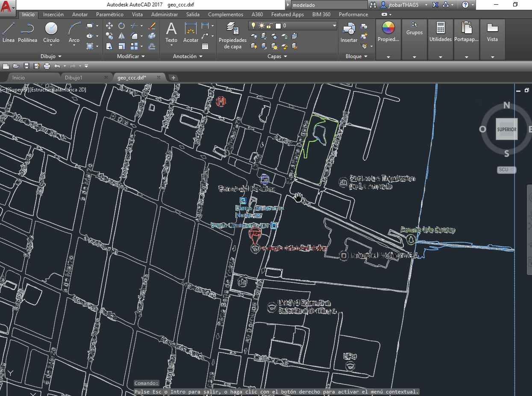Toggle layer 0 on/off light bulb
Viewport: 532px width, 396px height.
(253, 26)
